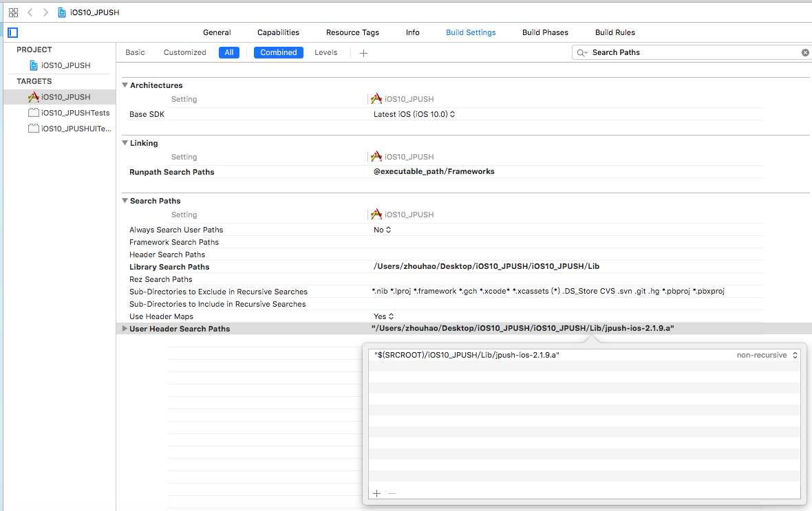
Task: Click the iOS10_JPUSH file icon in jump bar
Action: (62, 12)
